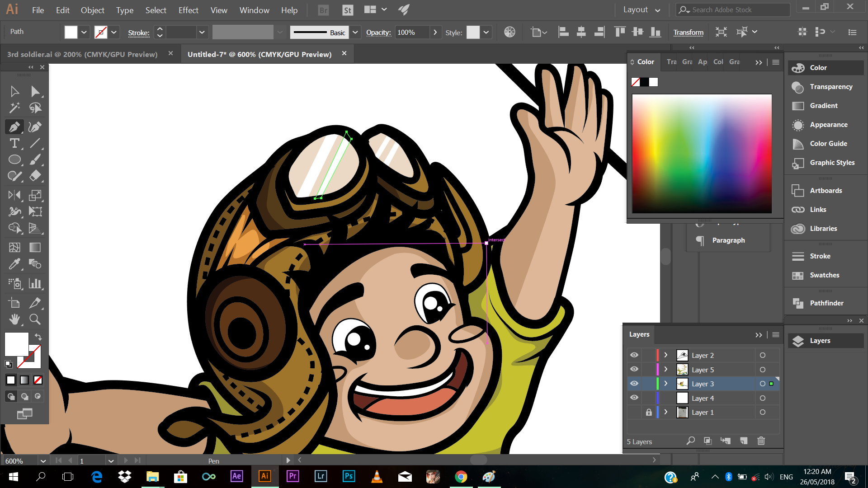Open the File menu
This screenshot has height=488, width=868.
(38, 10)
